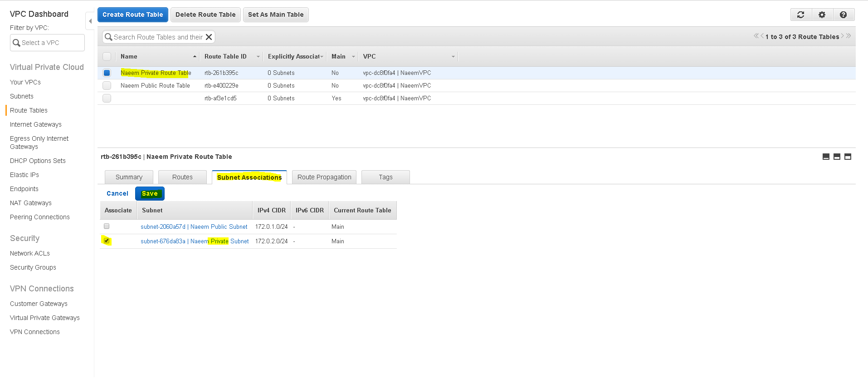
Task: Maximize the details pane icon
Action: (848, 157)
